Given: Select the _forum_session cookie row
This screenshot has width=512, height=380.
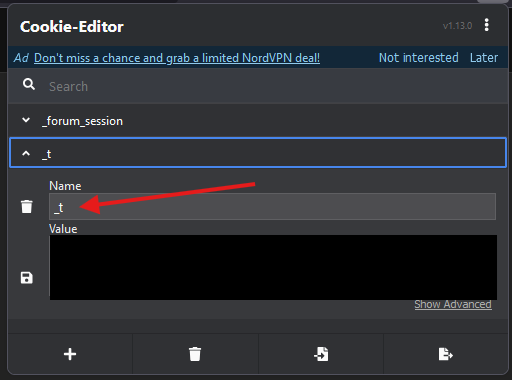Looking at the screenshot, I should point(258,120).
